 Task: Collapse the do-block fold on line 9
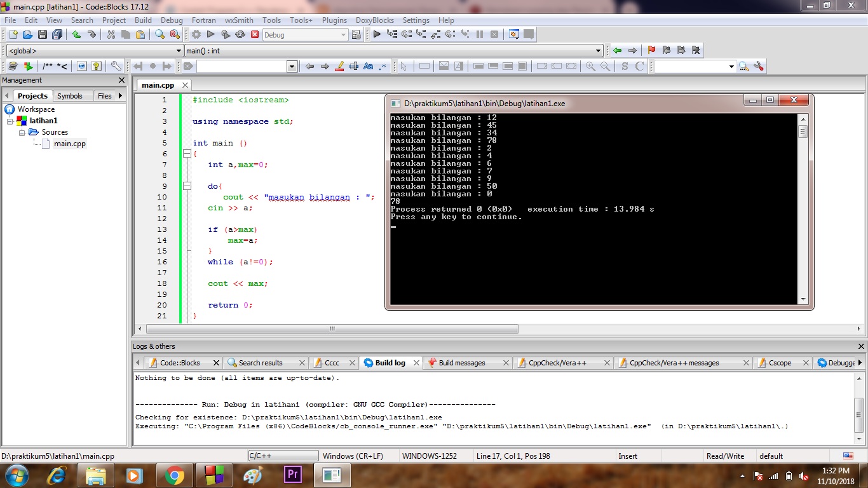187,186
